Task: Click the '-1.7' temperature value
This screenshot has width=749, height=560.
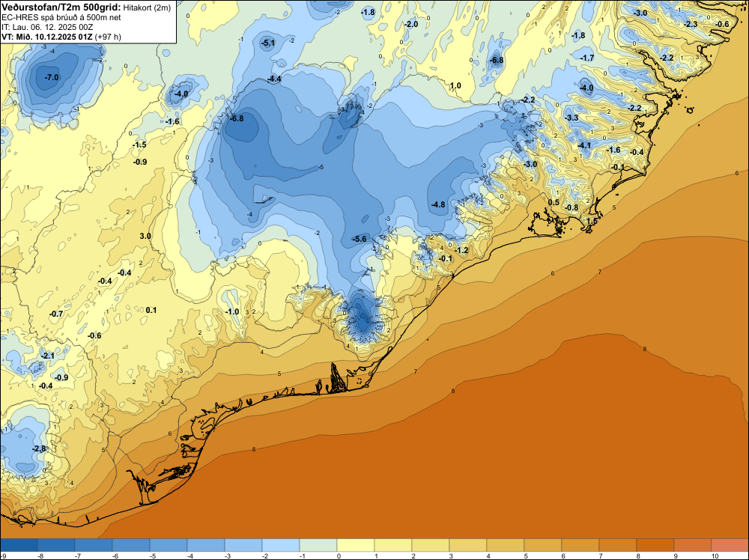Action: (587, 58)
